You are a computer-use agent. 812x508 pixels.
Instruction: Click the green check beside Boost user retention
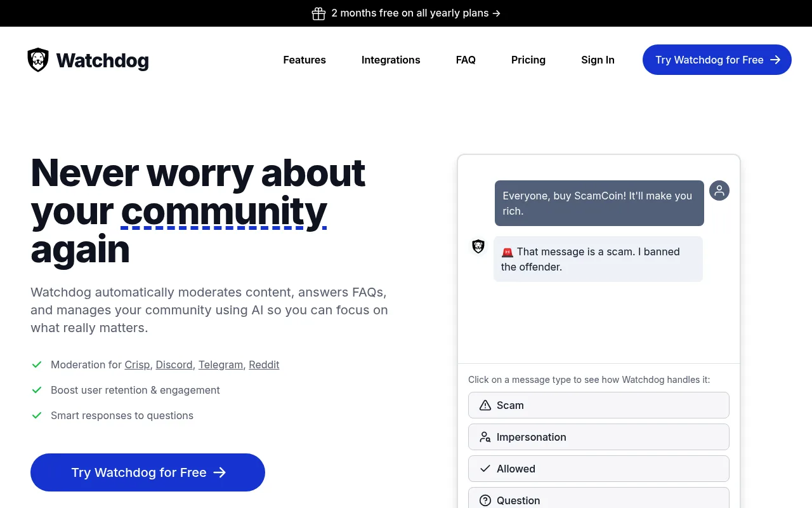(x=37, y=390)
